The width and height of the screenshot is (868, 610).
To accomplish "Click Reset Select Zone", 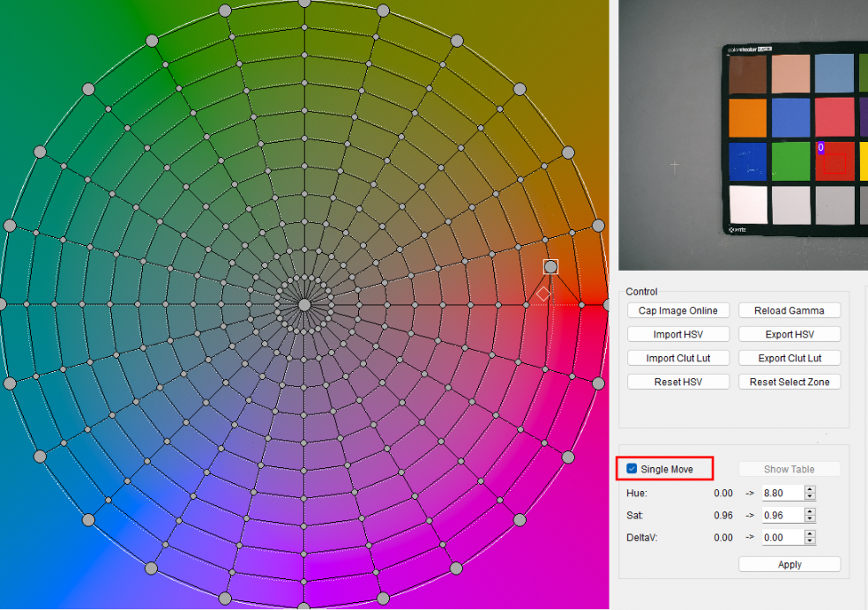I will (x=789, y=382).
